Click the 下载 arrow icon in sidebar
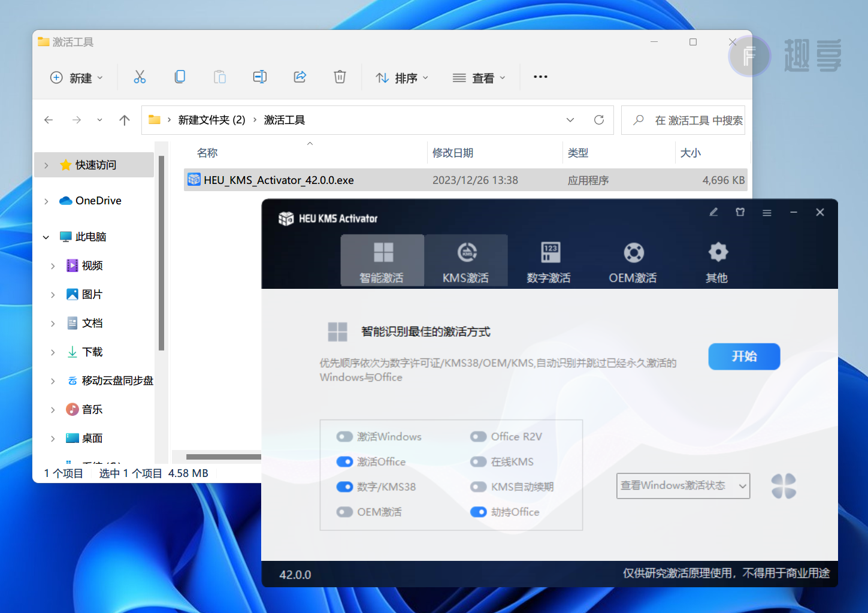 coord(72,352)
